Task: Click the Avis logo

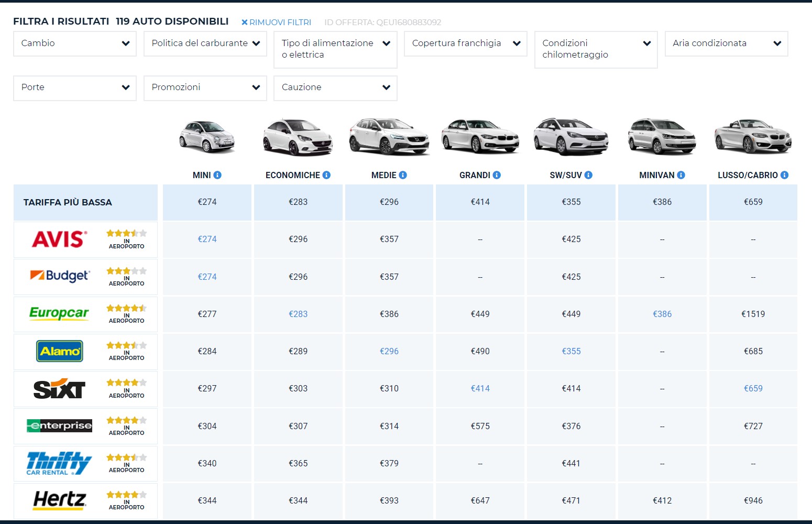Action: click(59, 239)
